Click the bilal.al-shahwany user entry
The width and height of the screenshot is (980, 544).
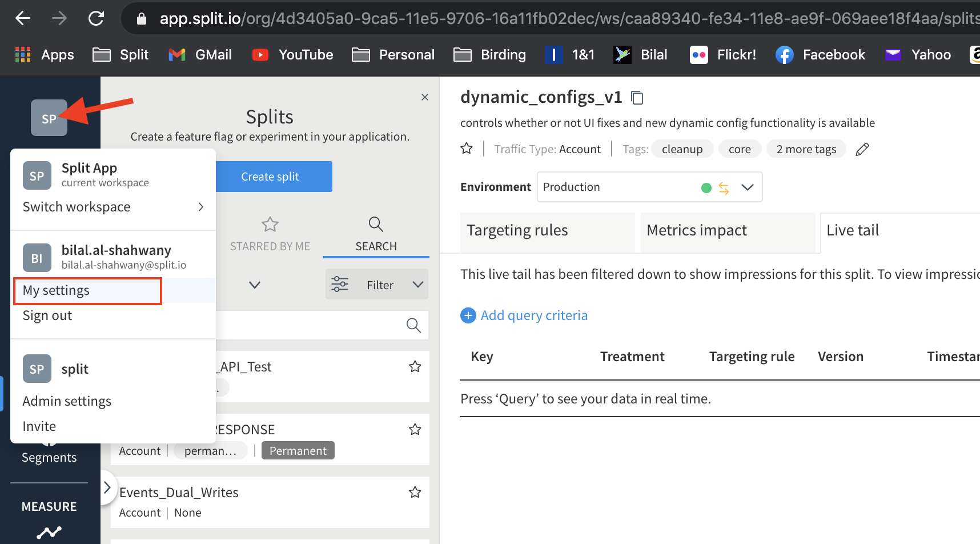(x=113, y=257)
